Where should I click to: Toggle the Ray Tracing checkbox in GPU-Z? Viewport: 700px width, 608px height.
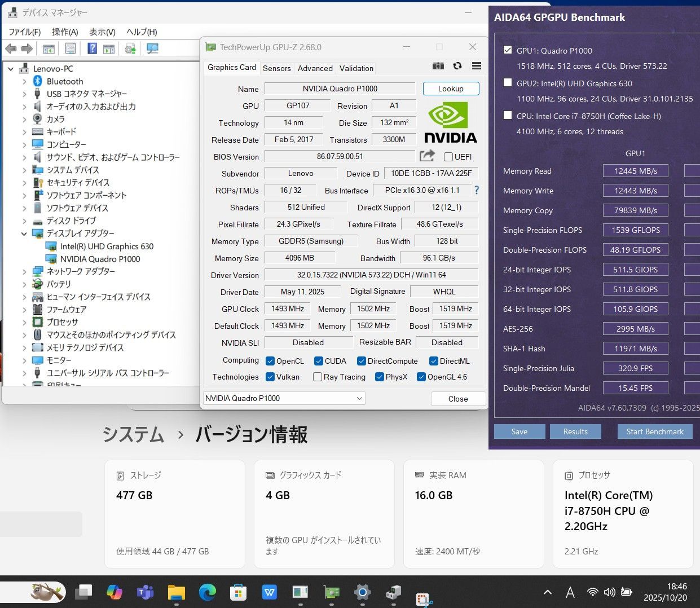pos(317,377)
